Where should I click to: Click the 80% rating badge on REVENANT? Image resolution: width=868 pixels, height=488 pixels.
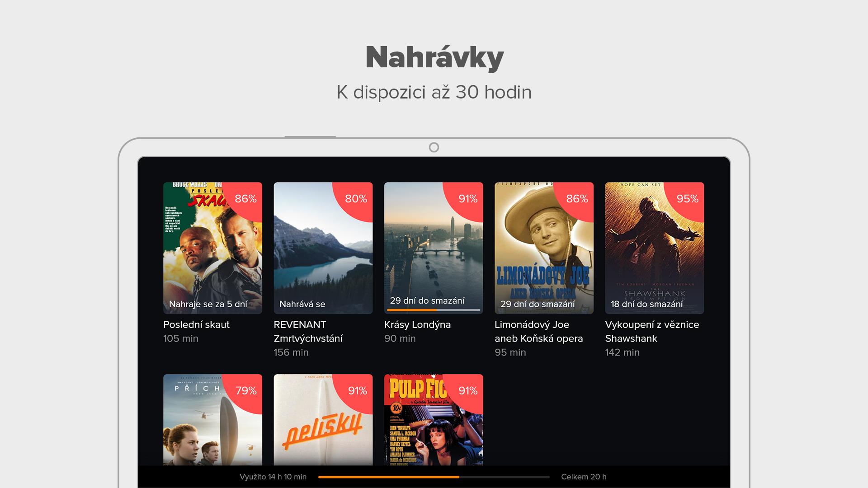(355, 199)
